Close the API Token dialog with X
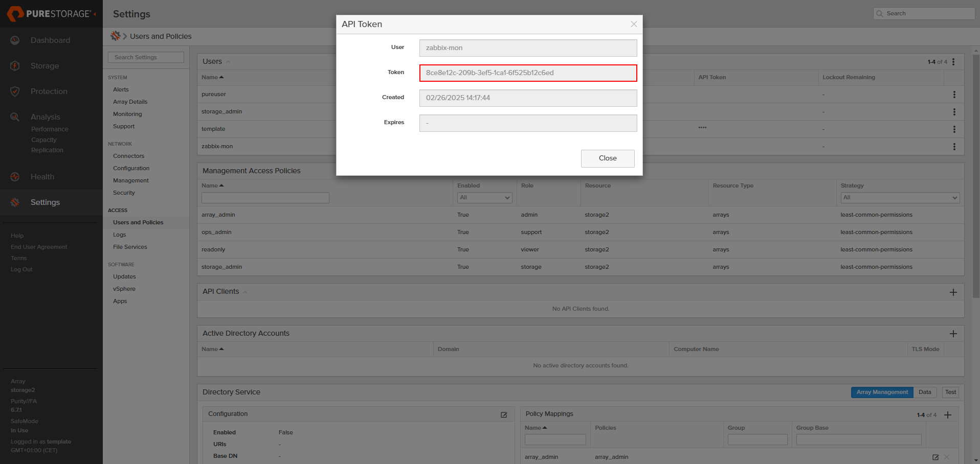The image size is (980, 464). point(634,24)
